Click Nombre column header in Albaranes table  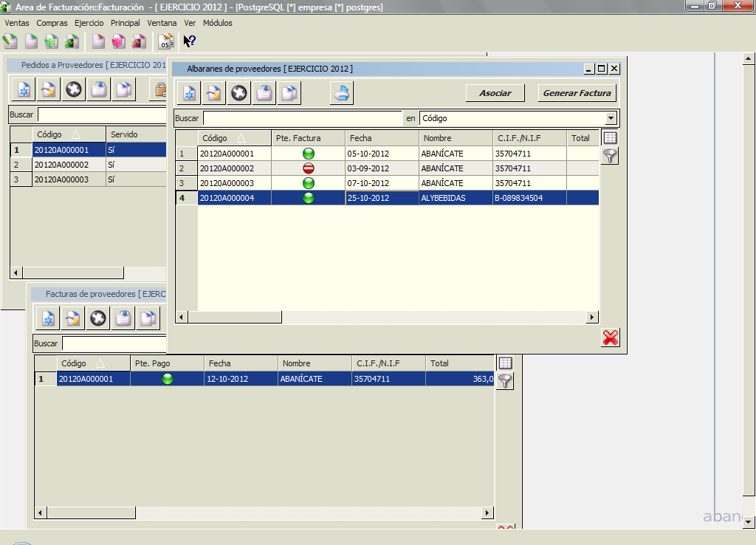456,138
